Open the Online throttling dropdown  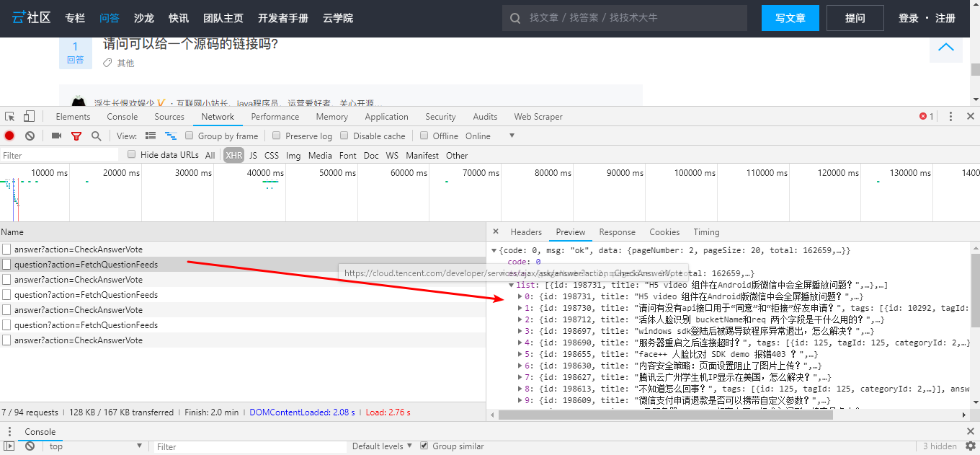[x=490, y=136]
